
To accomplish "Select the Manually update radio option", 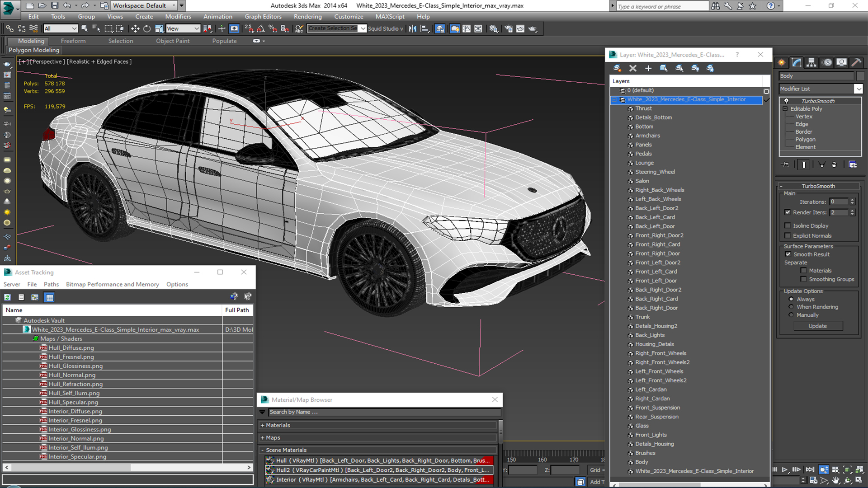I will pyautogui.click(x=791, y=315).
